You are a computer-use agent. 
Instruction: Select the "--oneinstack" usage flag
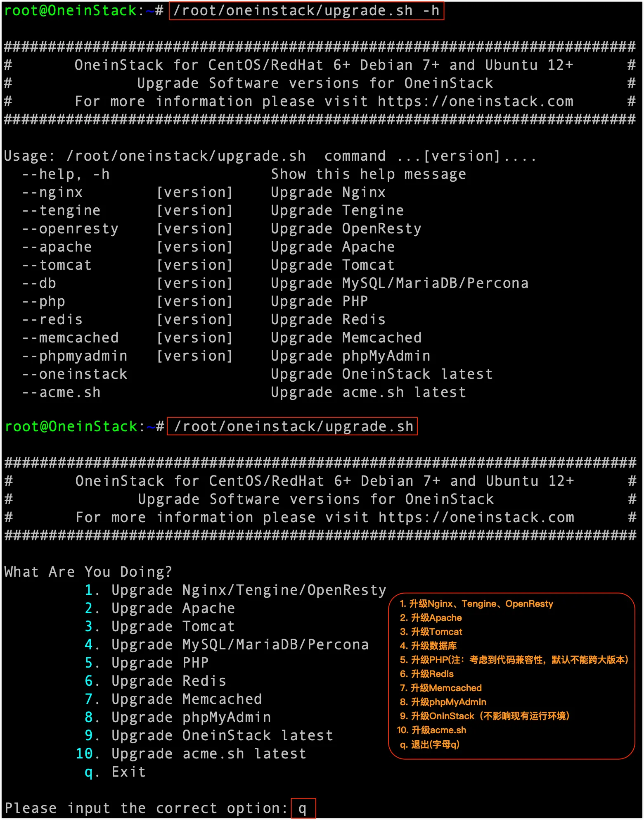coord(75,374)
